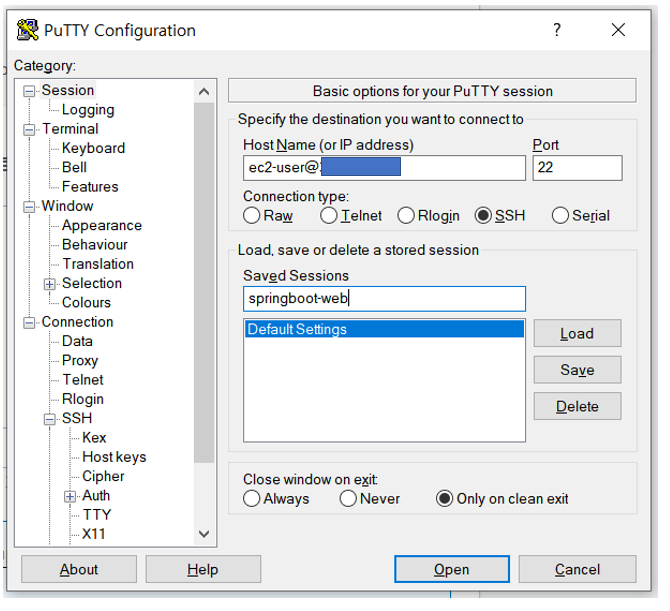670x611 pixels.
Task: Open the Selection category
Action: [x=92, y=283]
